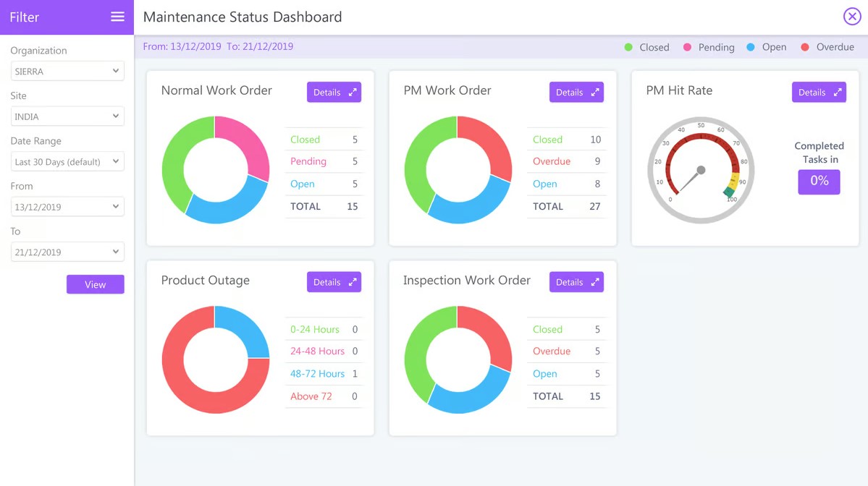Screen dimensions: 868x486
Task: Click the green Closed legend dot
Action: (629, 47)
